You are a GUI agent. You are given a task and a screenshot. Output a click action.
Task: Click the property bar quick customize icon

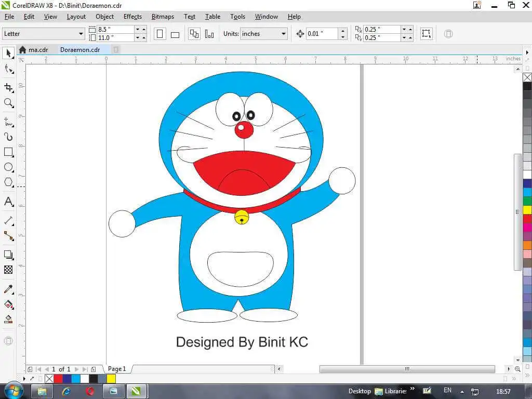(x=448, y=34)
